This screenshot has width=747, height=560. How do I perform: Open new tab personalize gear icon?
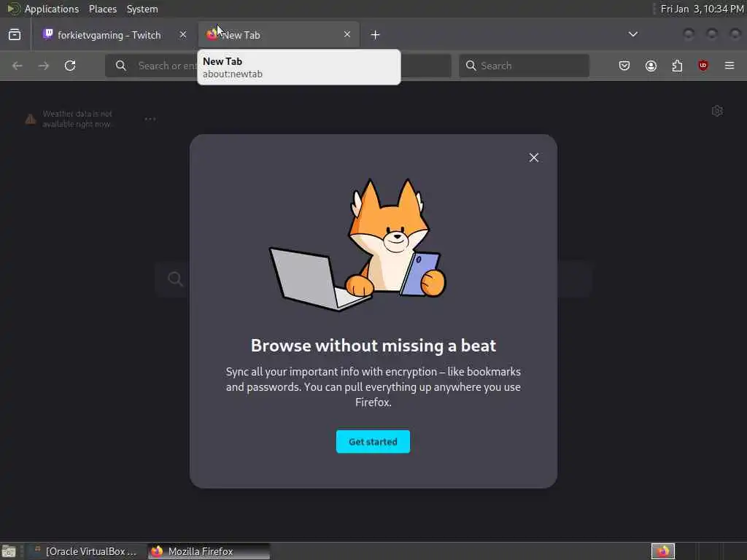[717, 111]
